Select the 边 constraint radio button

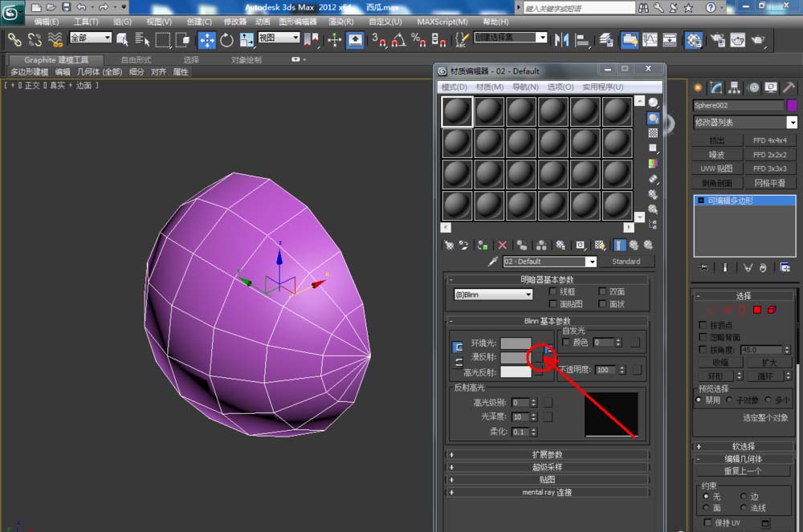click(743, 497)
